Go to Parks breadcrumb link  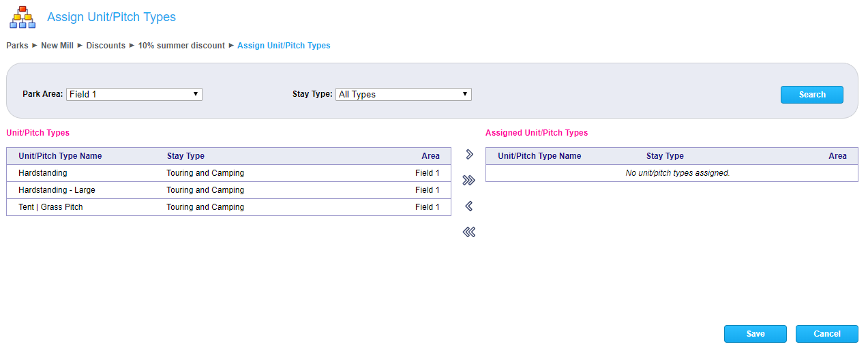click(17, 46)
